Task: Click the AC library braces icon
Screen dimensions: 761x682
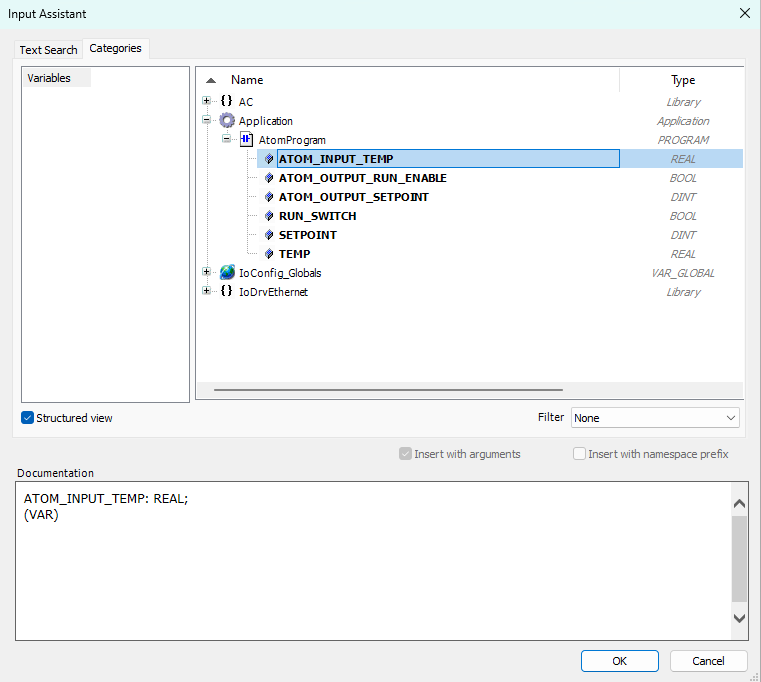Action: [227, 102]
